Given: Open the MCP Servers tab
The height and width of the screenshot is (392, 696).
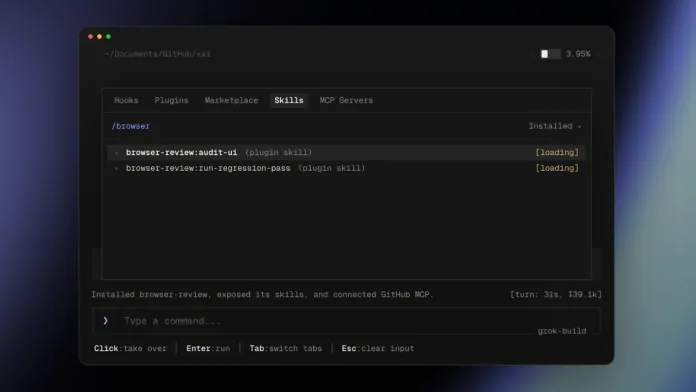Looking at the screenshot, I should coord(346,100).
